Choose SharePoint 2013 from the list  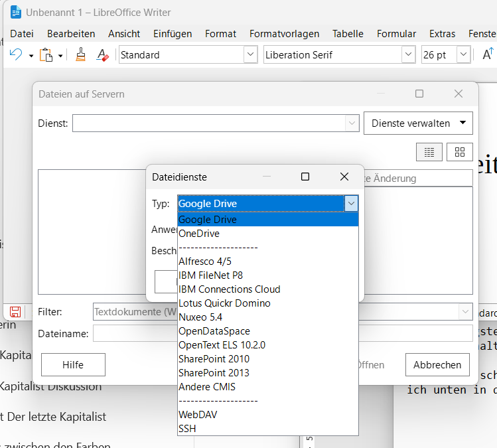(268, 373)
